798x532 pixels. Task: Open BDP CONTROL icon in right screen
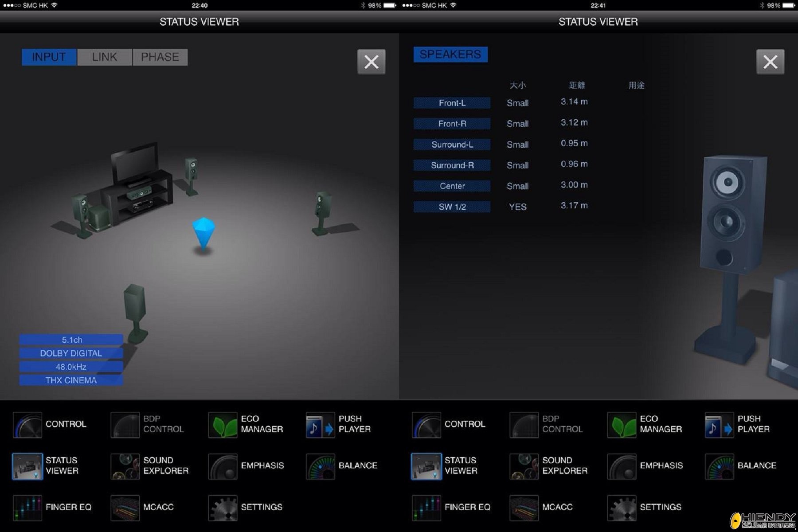(x=524, y=425)
